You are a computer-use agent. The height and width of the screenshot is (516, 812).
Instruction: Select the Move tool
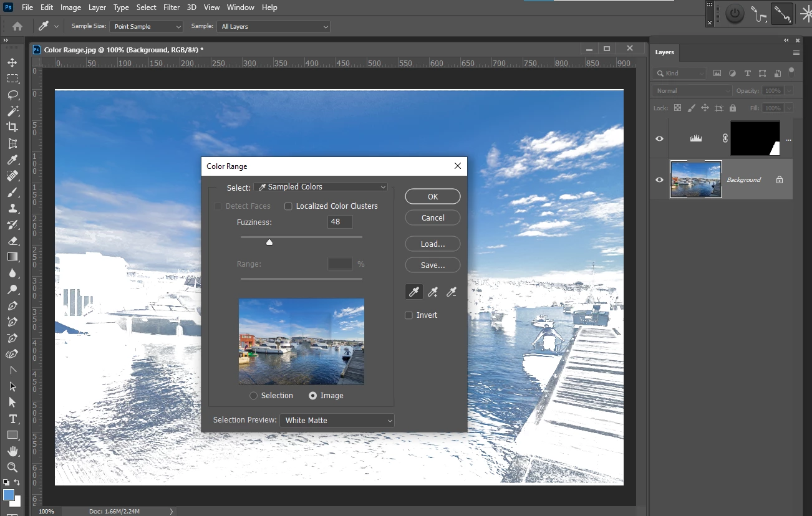[12, 62]
